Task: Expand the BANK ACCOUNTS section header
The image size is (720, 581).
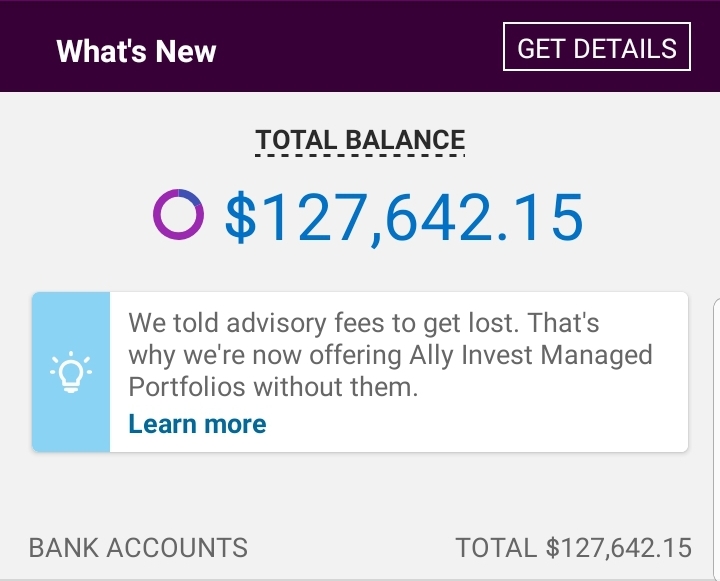Action: (138, 548)
